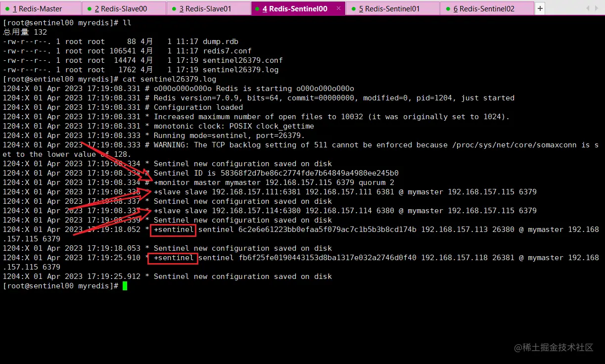
Task: Click the Sentinel ID 58368f2d… line
Action: coord(200,173)
